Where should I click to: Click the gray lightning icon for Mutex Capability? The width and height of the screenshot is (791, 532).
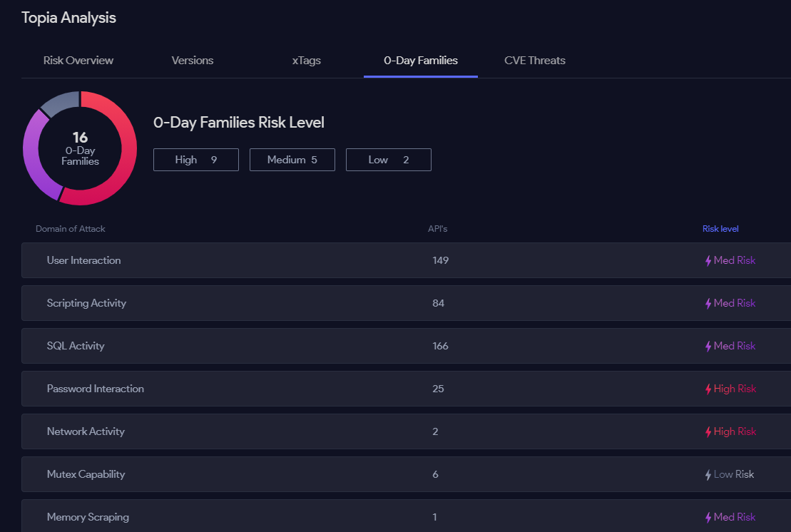[708, 475]
